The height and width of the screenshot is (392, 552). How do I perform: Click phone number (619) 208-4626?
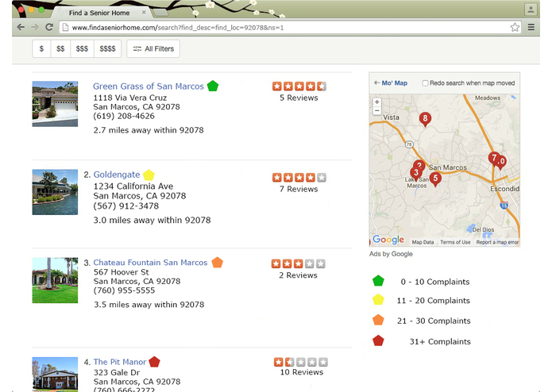pyautogui.click(x=124, y=116)
